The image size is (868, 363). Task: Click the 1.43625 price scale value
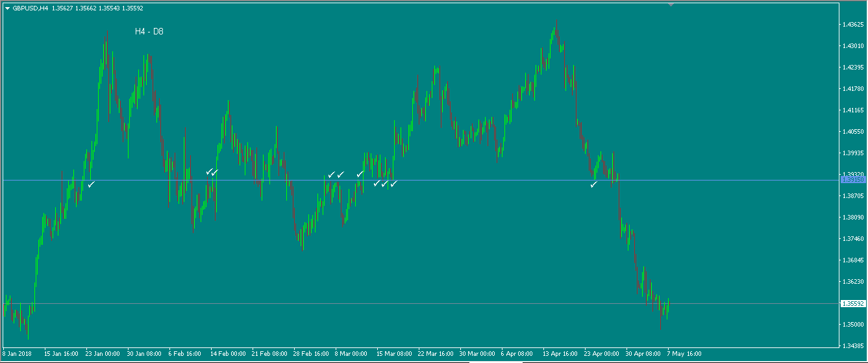tap(852, 25)
